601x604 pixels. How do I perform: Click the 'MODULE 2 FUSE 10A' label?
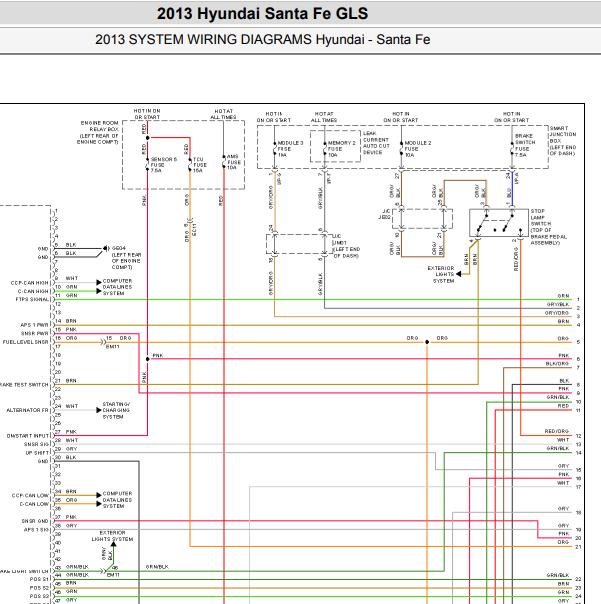[417, 149]
